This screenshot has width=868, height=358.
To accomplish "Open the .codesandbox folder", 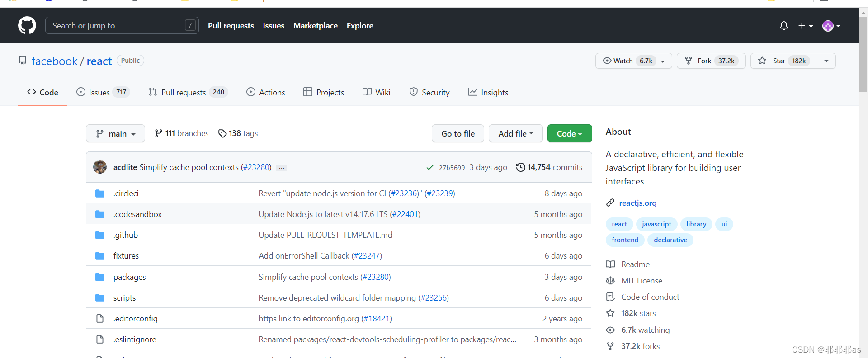I will [x=137, y=214].
